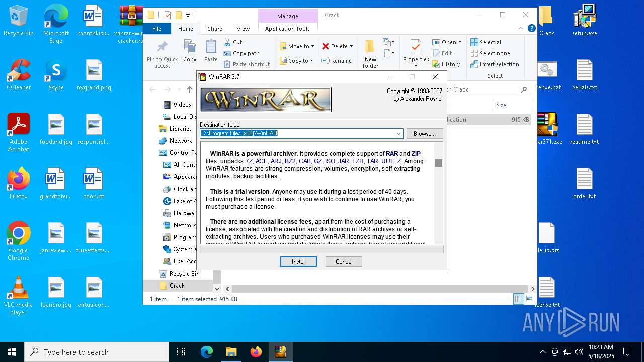Viewport: 644px width, 362px height.
Task: Click Paste shortcut in the ribbon
Action: pos(247,64)
